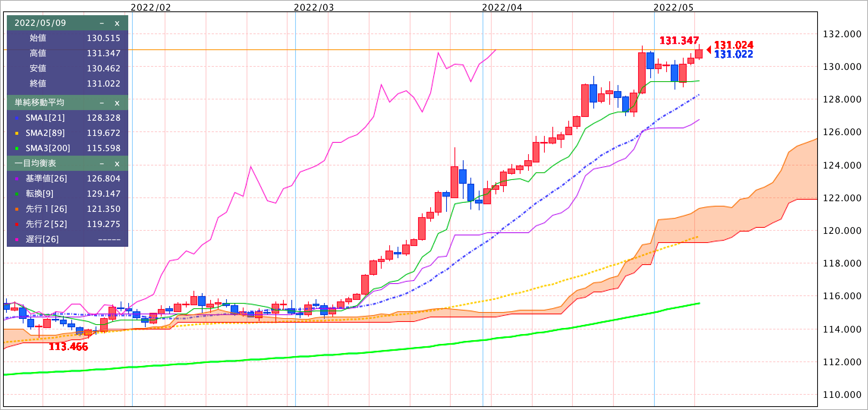Click the 転換[9] value 129.147
The height and width of the screenshot is (410, 868).
pos(104,194)
